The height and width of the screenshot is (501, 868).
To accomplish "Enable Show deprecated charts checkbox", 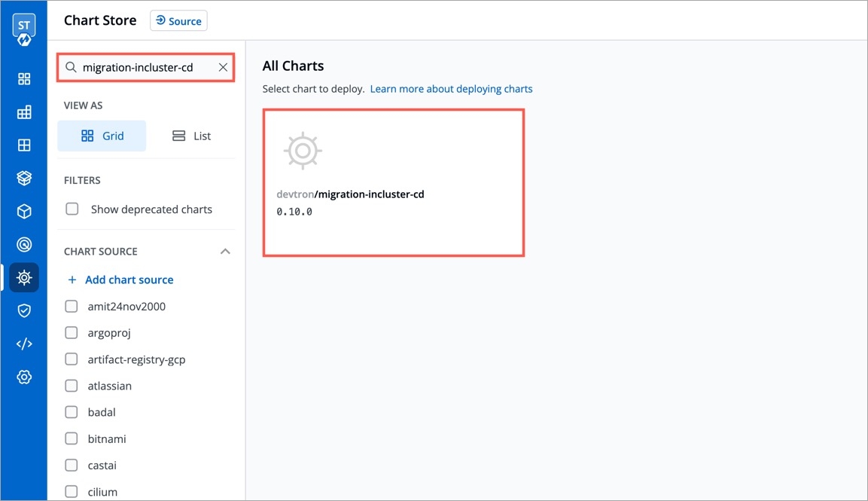I will click(x=72, y=209).
